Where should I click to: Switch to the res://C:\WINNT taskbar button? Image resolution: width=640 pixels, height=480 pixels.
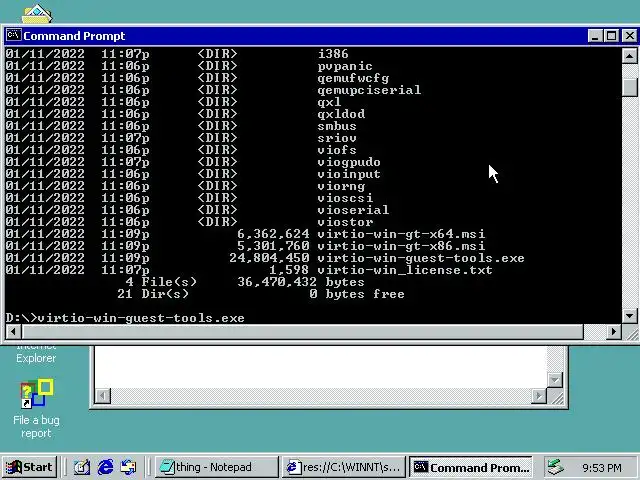(344, 467)
